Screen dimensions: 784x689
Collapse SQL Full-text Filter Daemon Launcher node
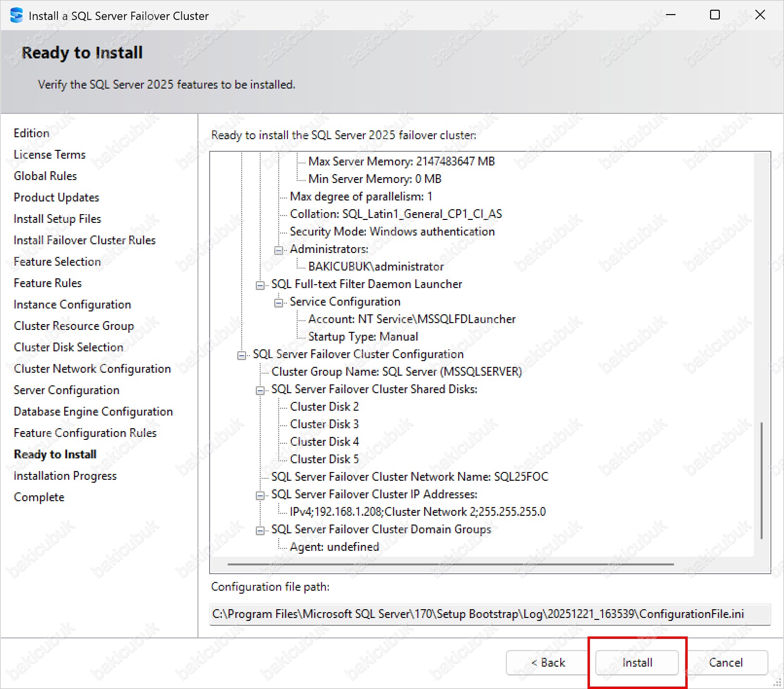point(260,285)
